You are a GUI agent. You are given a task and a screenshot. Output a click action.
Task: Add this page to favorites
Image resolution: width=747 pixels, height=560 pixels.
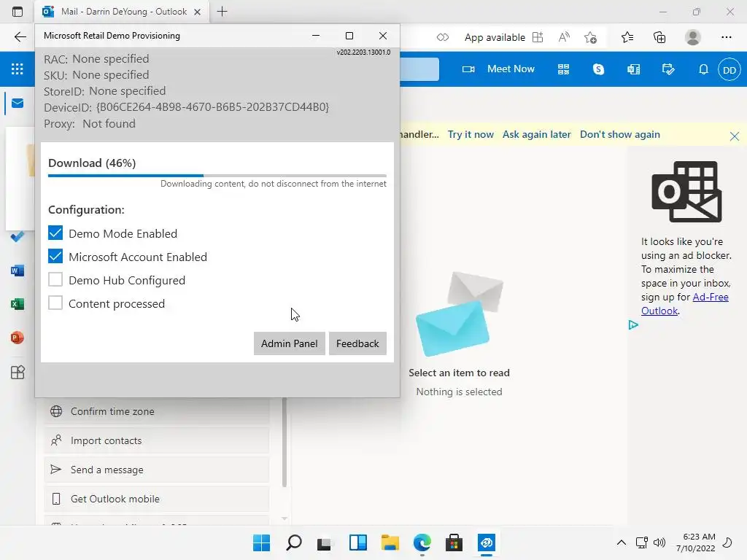tap(591, 37)
